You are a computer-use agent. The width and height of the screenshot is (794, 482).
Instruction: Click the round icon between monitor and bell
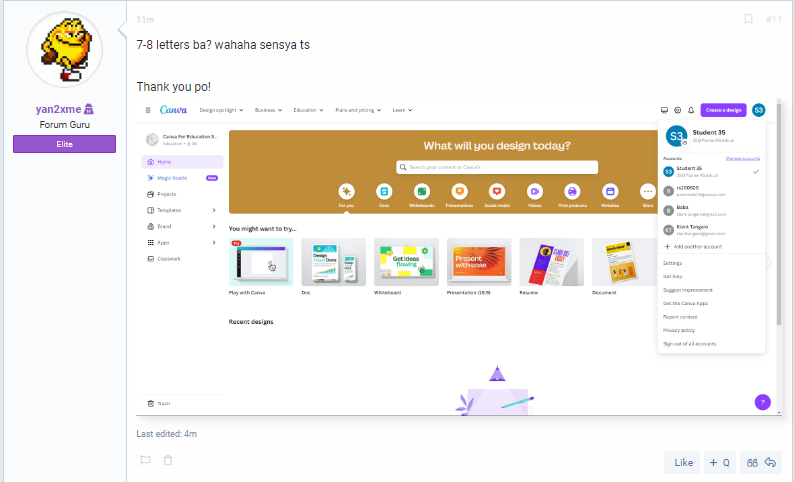(678, 110)
